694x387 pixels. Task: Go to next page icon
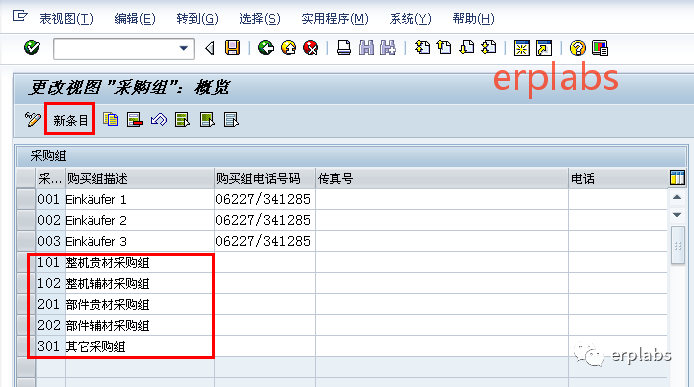tap(467, 47)
